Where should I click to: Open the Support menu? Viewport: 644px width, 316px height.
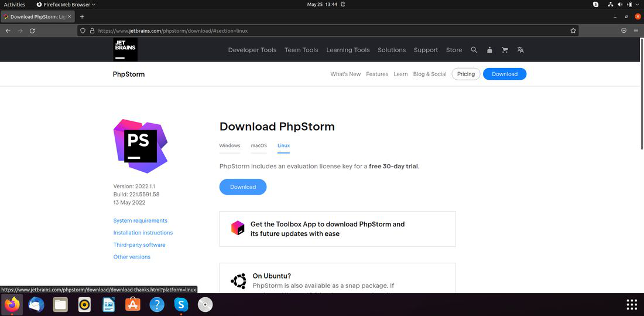pos(426,50)
